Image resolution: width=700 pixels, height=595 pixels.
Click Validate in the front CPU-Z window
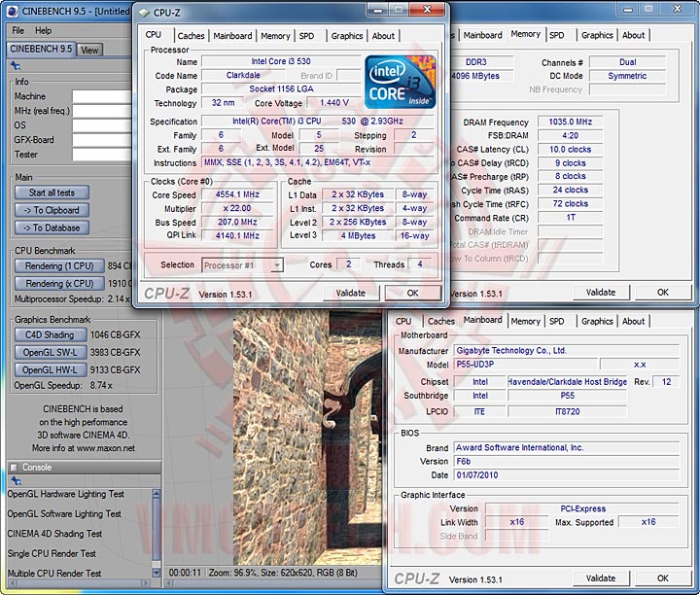[x=350, y=293]
